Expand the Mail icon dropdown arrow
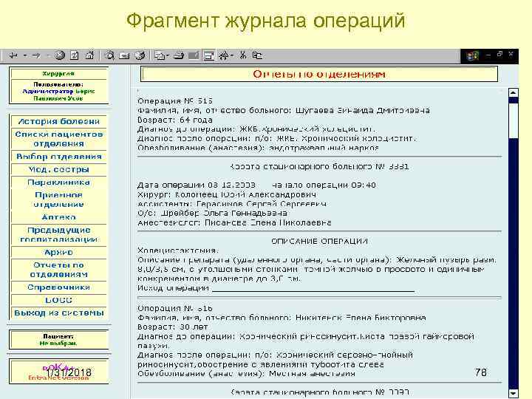Screen dimensions: 532x399 pyautogui.click(x=168, y=55)
